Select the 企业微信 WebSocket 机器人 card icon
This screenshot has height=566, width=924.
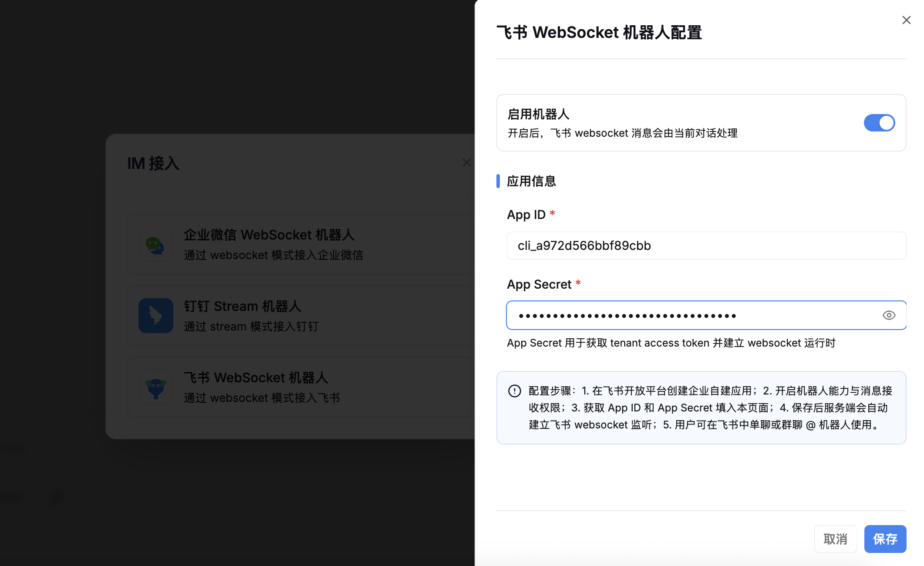(x=156, y=244)
